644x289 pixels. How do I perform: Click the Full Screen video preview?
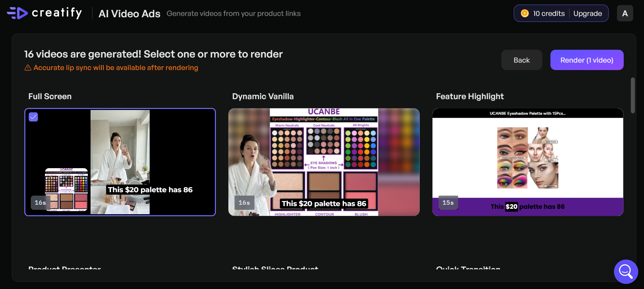[120, 162]
